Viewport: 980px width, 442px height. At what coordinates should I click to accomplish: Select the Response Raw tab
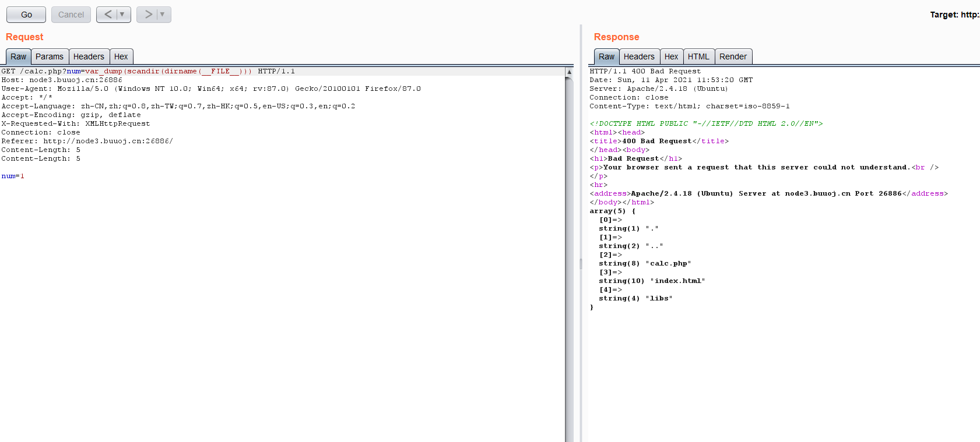pos(606,56)
